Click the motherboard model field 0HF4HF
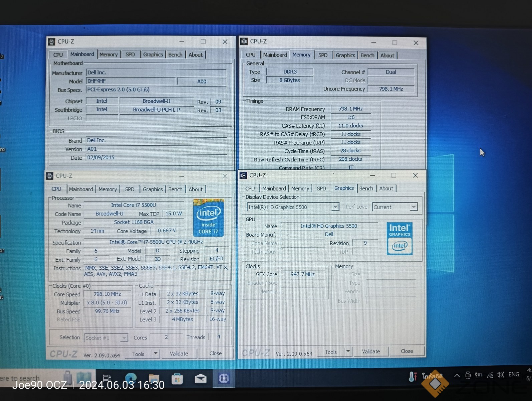 [131, 81]
